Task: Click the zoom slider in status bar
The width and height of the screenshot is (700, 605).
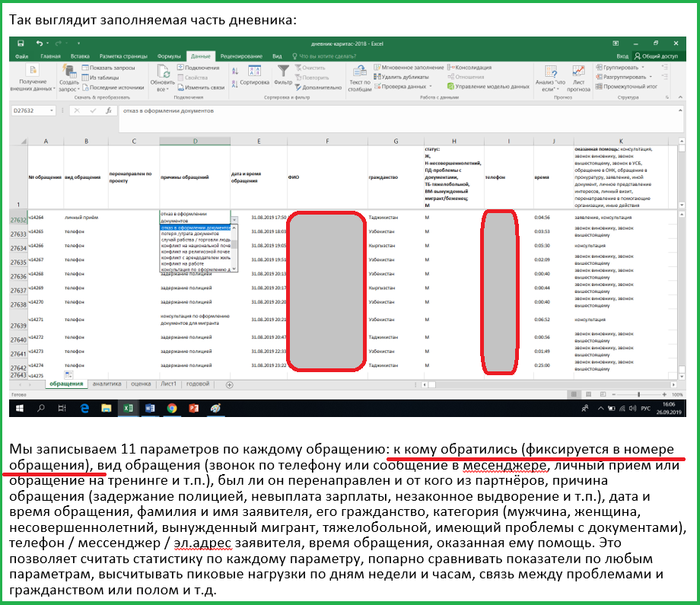Action: point(639,394)
